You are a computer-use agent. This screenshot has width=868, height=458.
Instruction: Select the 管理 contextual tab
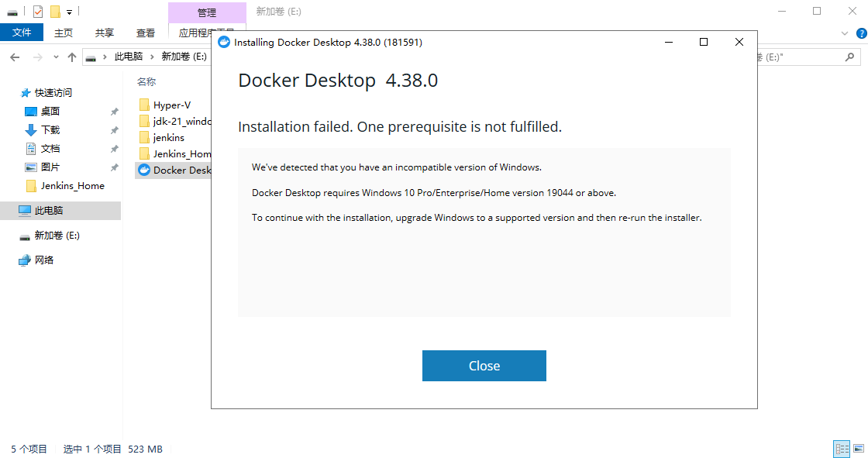click(207, 12)
